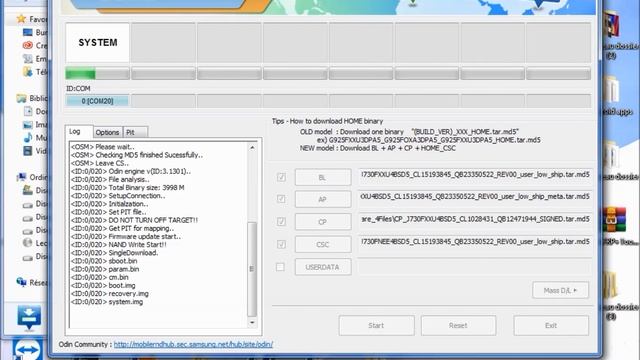Click the log scrollbar up arrow
This screenshot has height=360, width=640.
click(x=252, y=147)
